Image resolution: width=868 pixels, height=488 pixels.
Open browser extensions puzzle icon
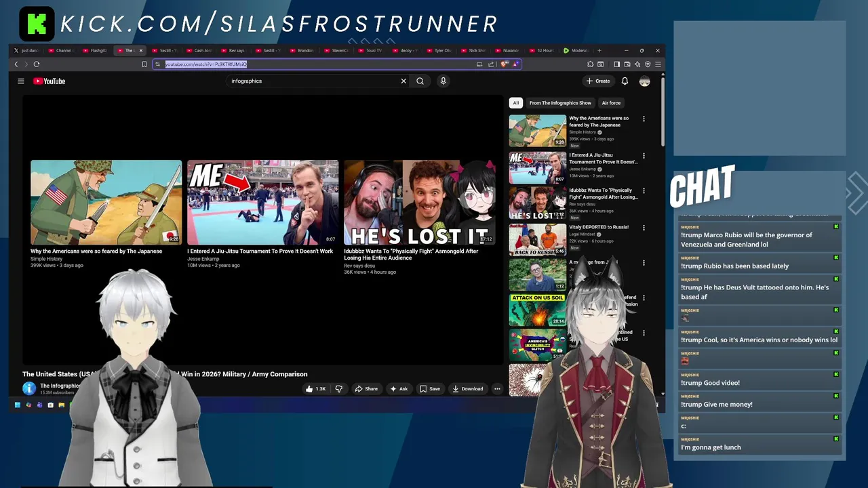pyautogui.click(x=590, y=64)
